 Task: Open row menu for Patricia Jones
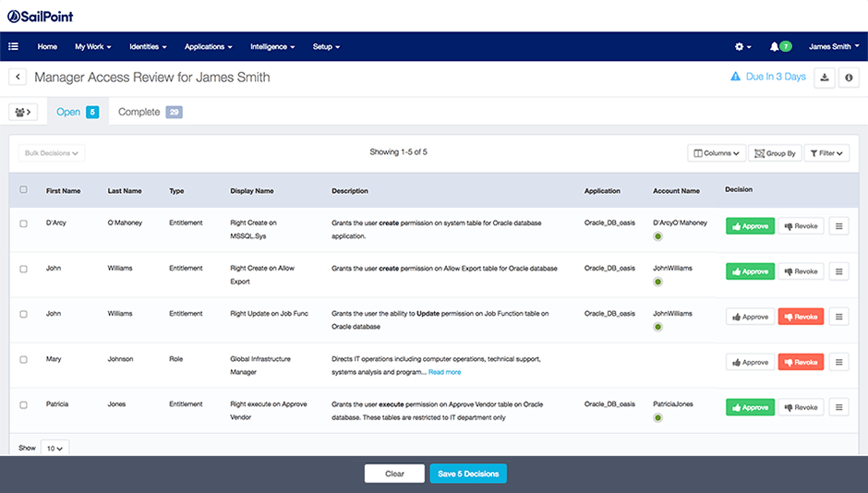click(x=838, y=407)
